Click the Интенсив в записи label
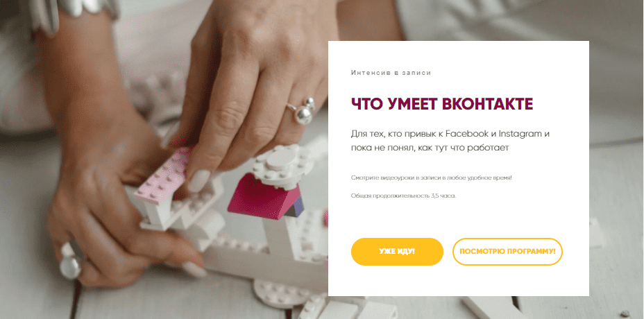Screen dimensions: 644x319 point(391,73)
